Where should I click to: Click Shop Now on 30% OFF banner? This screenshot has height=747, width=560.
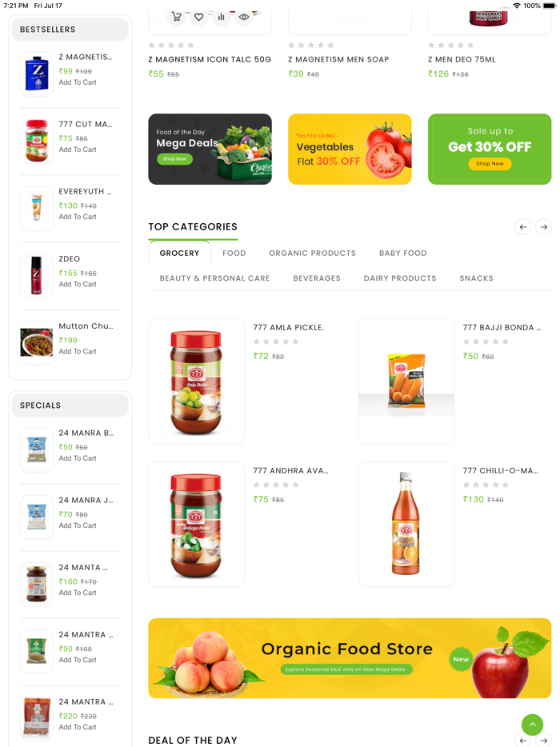point(490,163)
